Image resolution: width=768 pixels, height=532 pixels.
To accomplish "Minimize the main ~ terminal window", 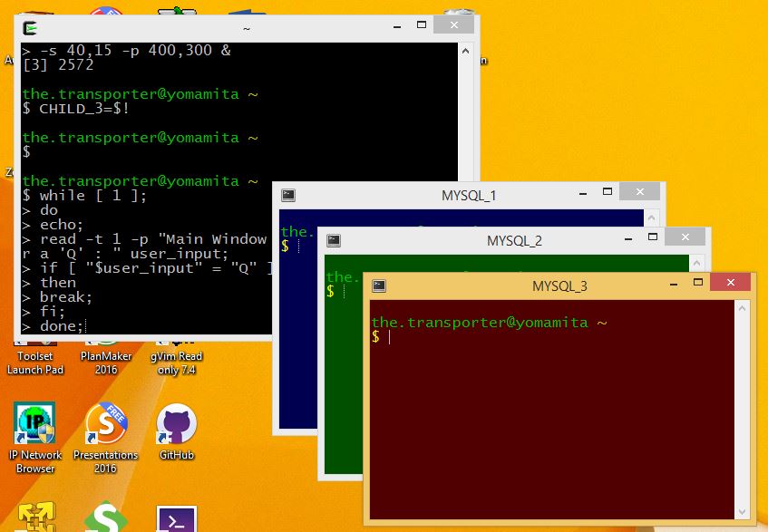I will click(x=397, y=25).
